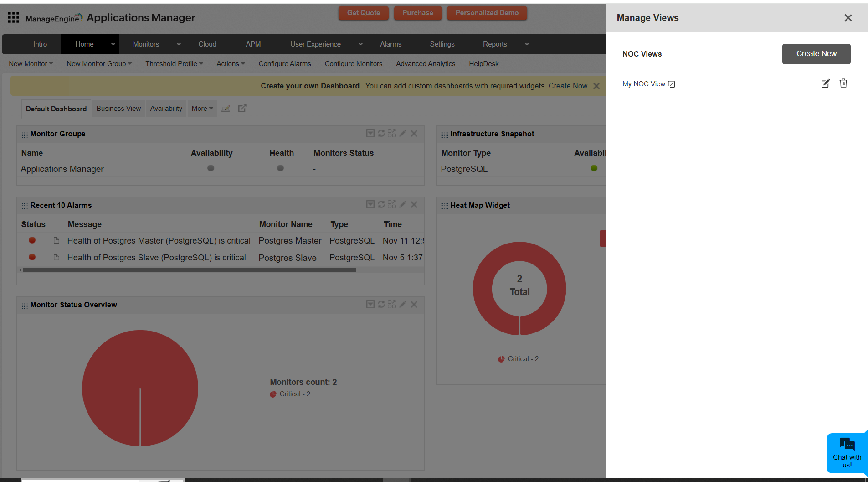Go to the Intro tab
The width and height of the screenshot is (868, 482).
[x=40, y=44]
